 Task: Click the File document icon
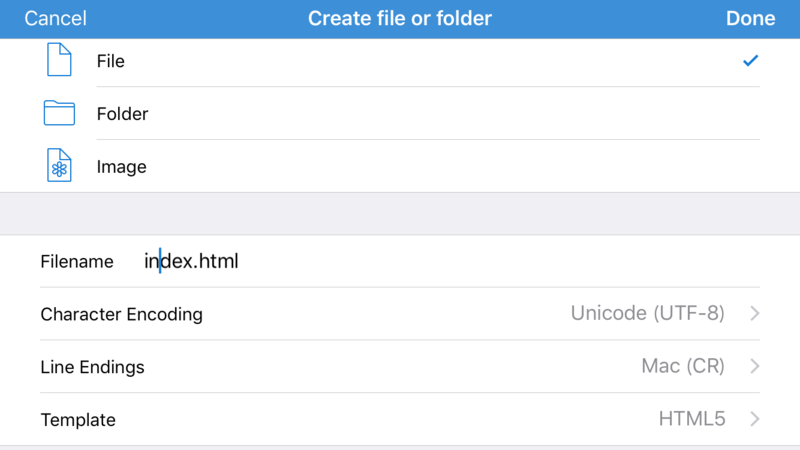tap(60, 61)
